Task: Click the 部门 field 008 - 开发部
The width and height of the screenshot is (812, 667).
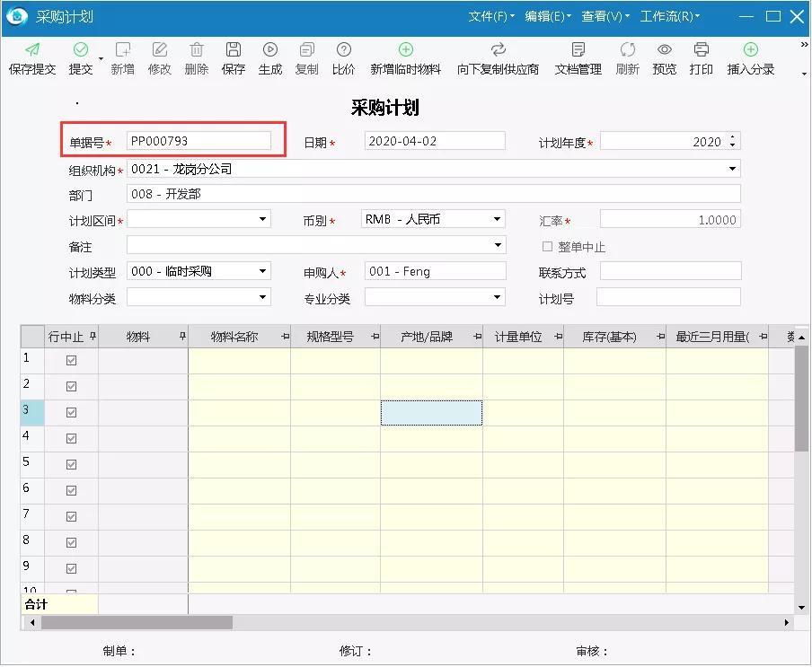Action: coord(434,194)
